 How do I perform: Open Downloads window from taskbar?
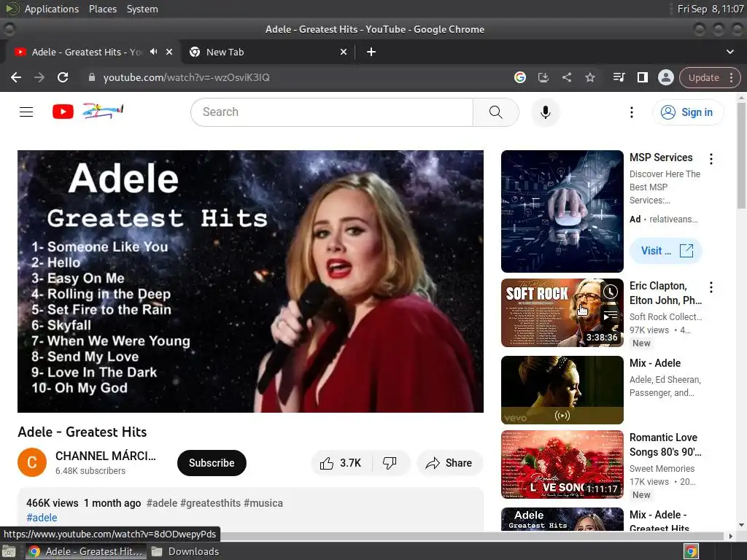coord(185,551)
